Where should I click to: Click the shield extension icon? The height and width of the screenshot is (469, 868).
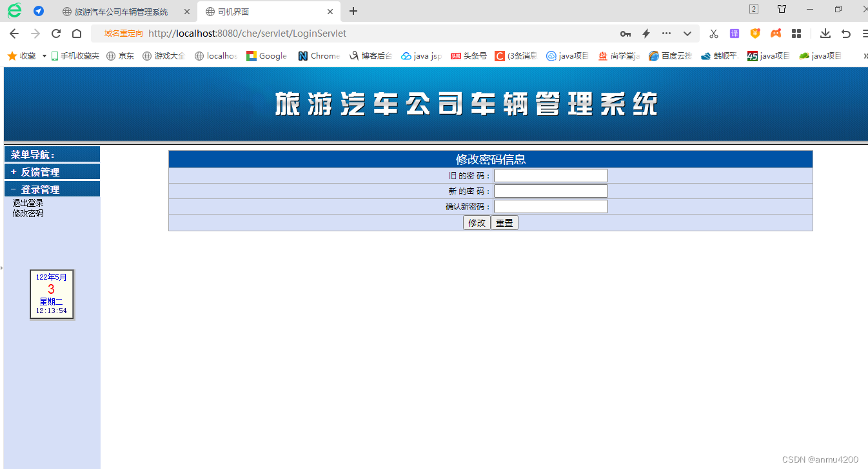[x=755, y=33]
